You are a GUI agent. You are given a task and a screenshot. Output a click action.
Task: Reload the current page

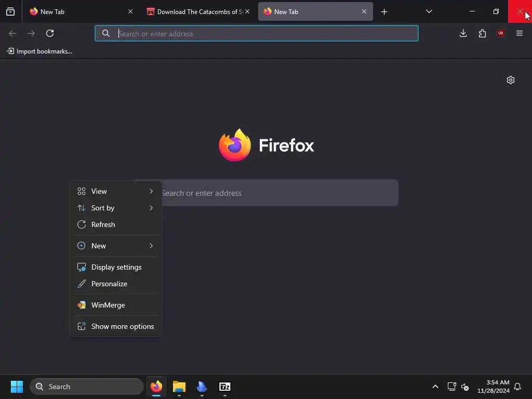50,33
